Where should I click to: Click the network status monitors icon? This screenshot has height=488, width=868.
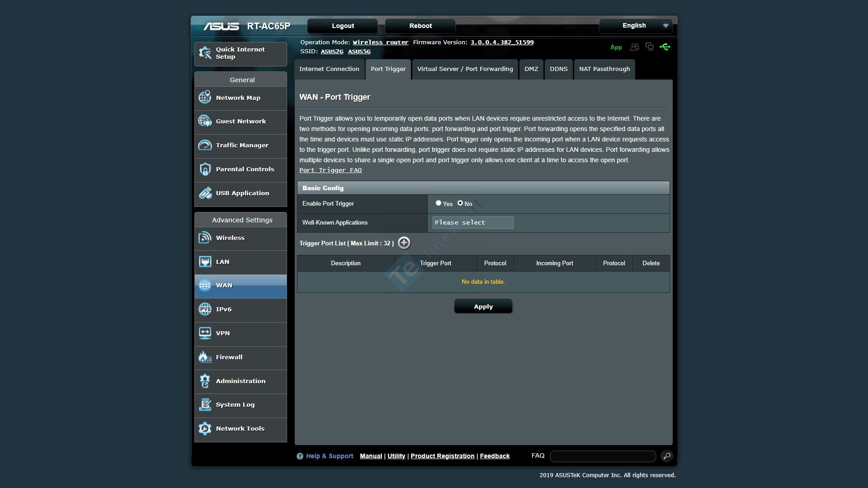pyautogui.click(x=650, y=47)
